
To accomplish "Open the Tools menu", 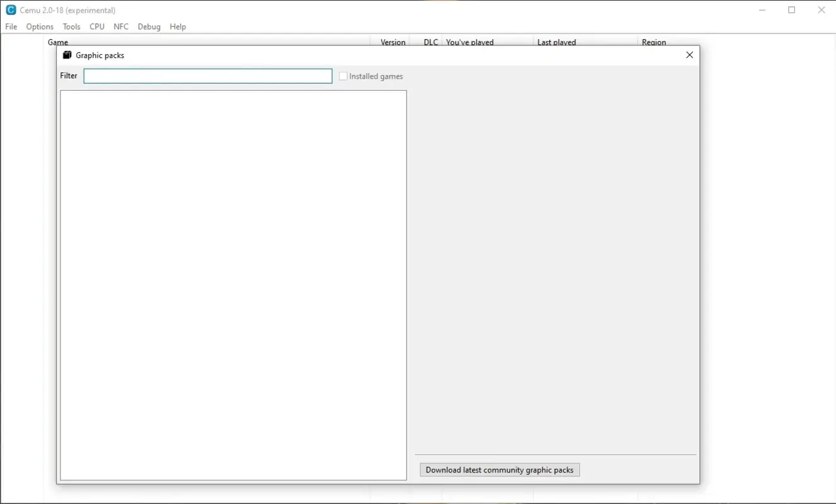I will 71,26.
